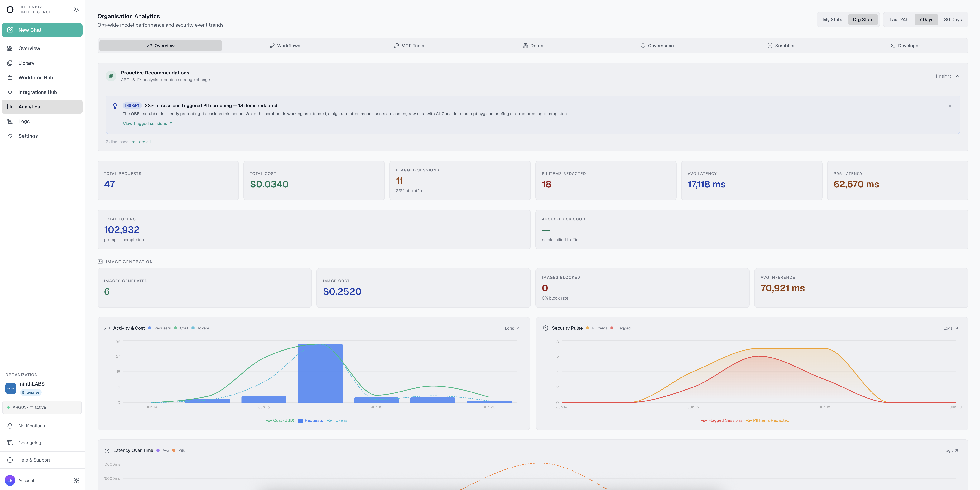Image resolution: width=980 pixels, height=490 pixels.
Task: Open the Governance tab
Action: pyautogui.click(x=657, y=46)
